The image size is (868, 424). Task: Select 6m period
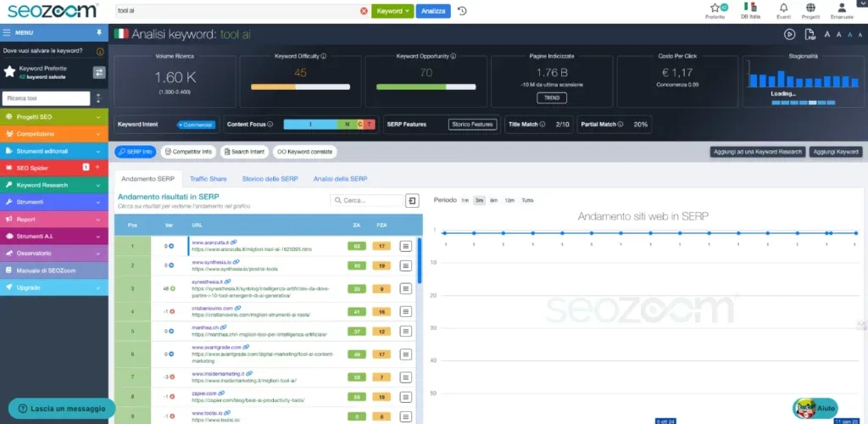494,200
